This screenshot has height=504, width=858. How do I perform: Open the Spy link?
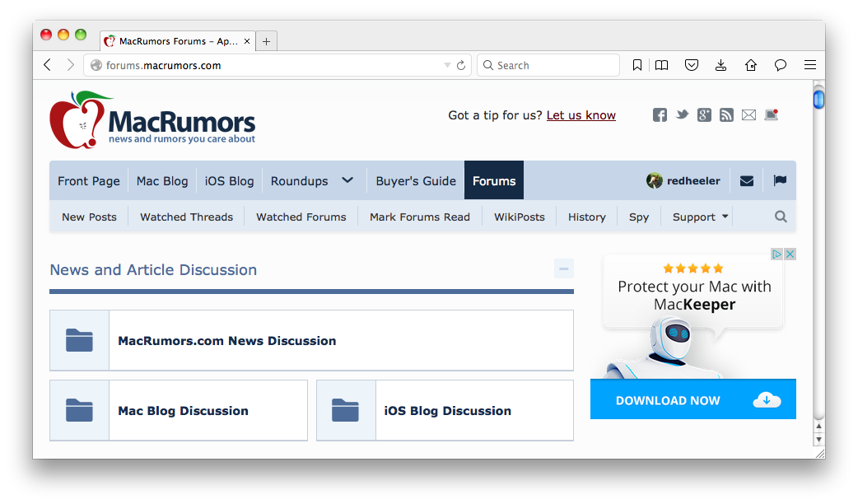639,217
